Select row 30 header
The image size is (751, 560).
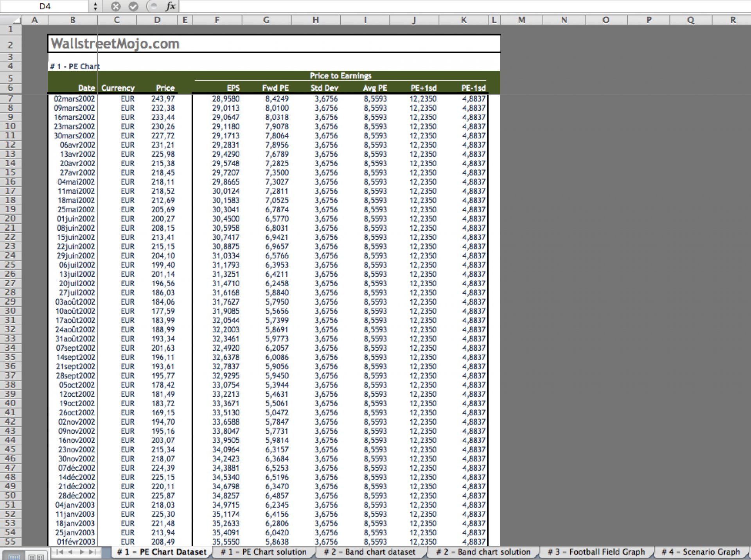click(11, 311)
